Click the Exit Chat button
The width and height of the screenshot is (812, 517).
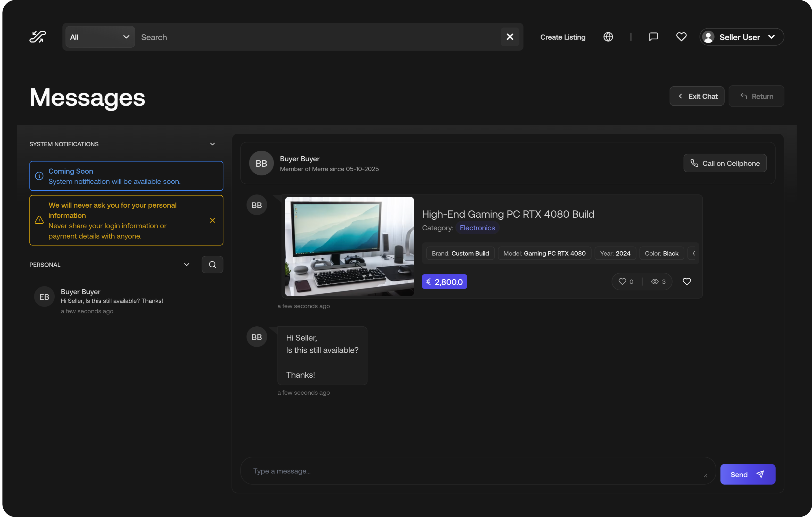(697, 96)
